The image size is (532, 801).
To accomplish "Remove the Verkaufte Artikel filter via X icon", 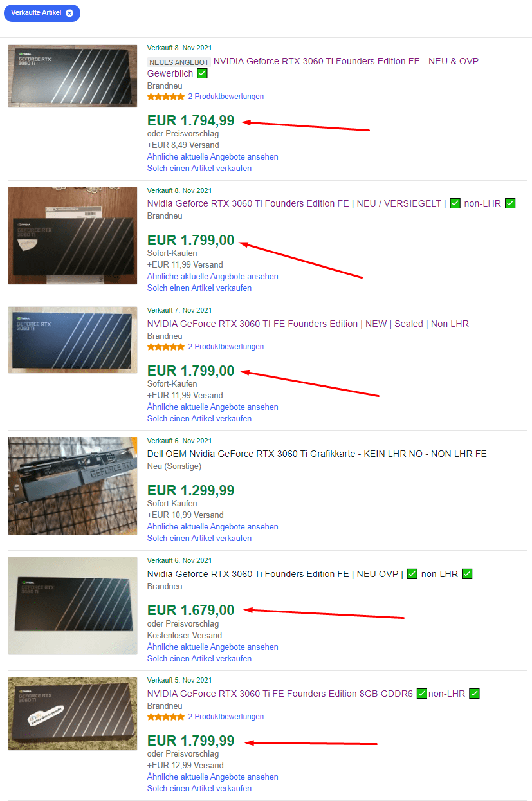I will point(69,13).
